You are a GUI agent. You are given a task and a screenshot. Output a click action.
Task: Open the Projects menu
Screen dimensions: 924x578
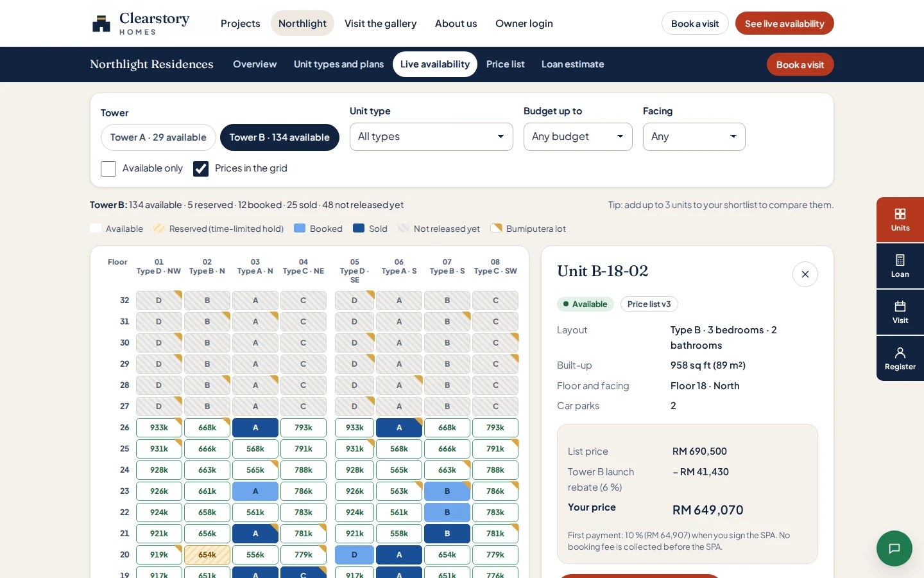[x=241, y=23]
